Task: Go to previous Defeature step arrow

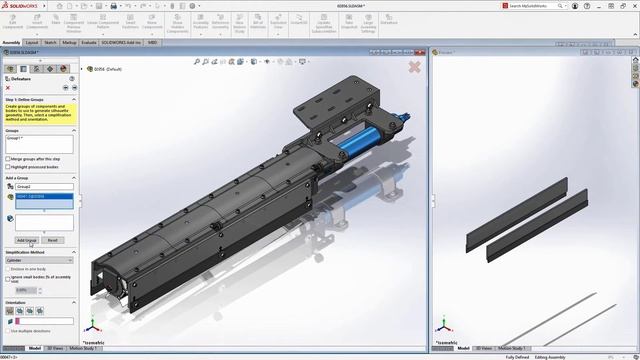Action: click(66, 88)
